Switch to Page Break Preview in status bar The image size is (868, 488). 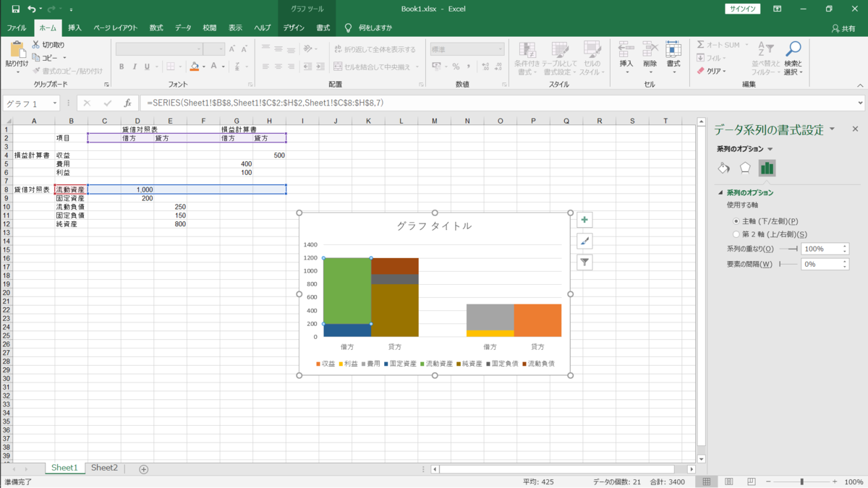752,481
